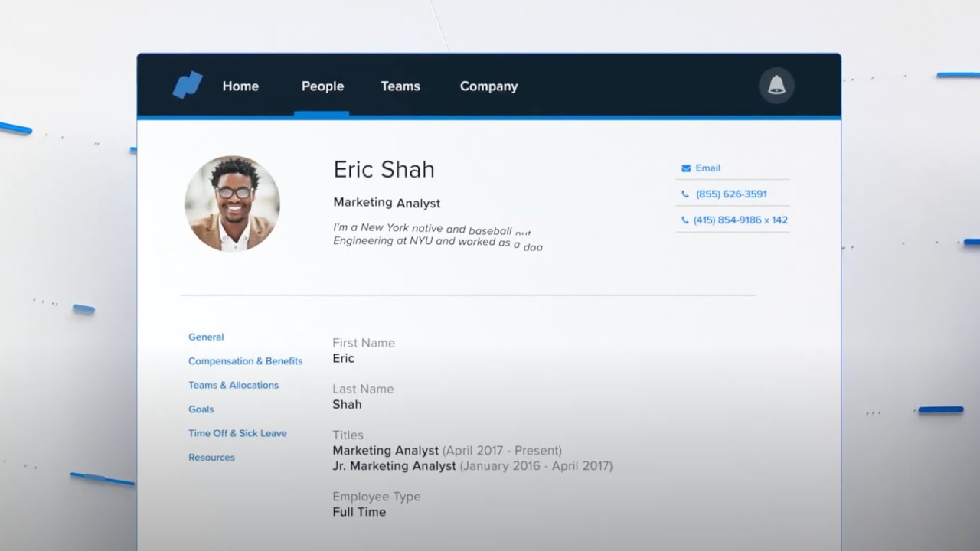Open the General profile section
This screenshot has height=551, width=980.
206,337
